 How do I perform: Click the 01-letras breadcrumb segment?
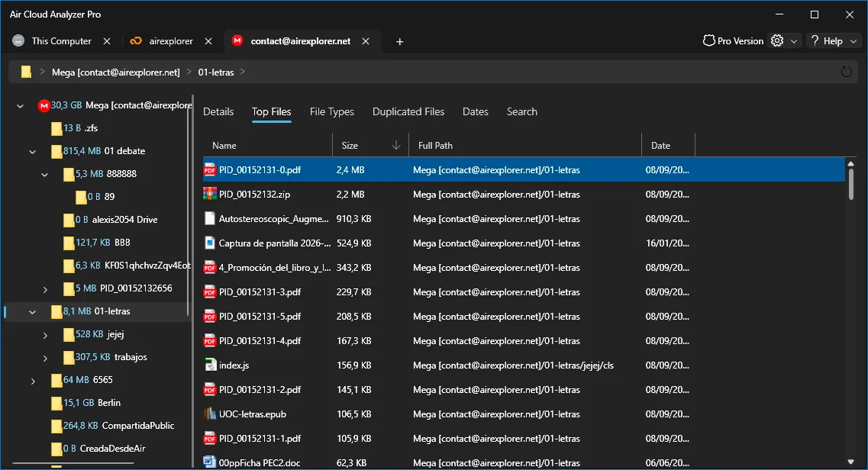216,72
